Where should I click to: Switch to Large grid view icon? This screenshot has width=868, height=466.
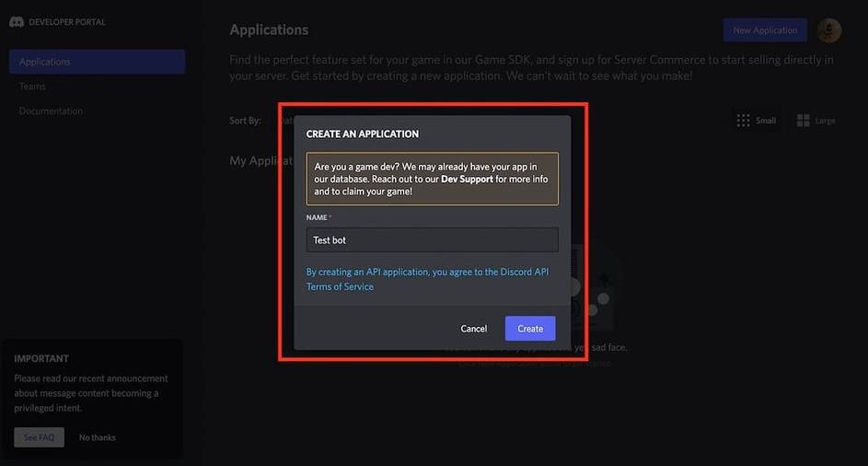pyautogui.click(x=803, y=121)
